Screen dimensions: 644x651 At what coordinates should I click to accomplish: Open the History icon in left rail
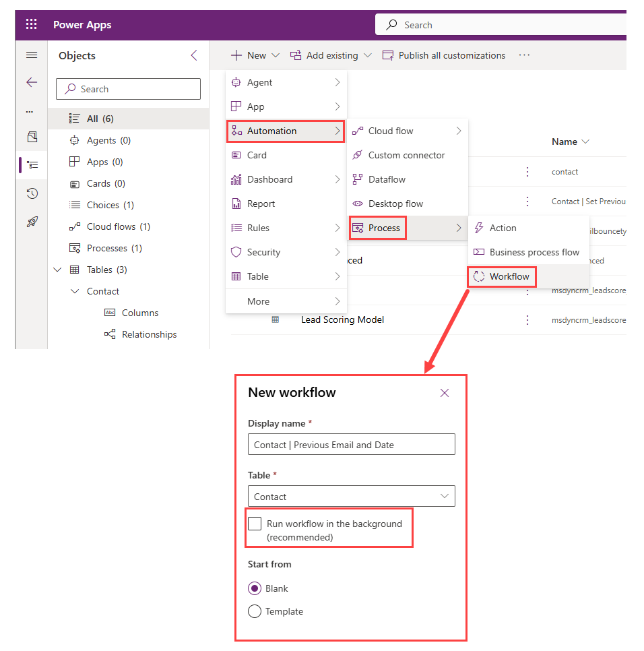click(32, 193)
